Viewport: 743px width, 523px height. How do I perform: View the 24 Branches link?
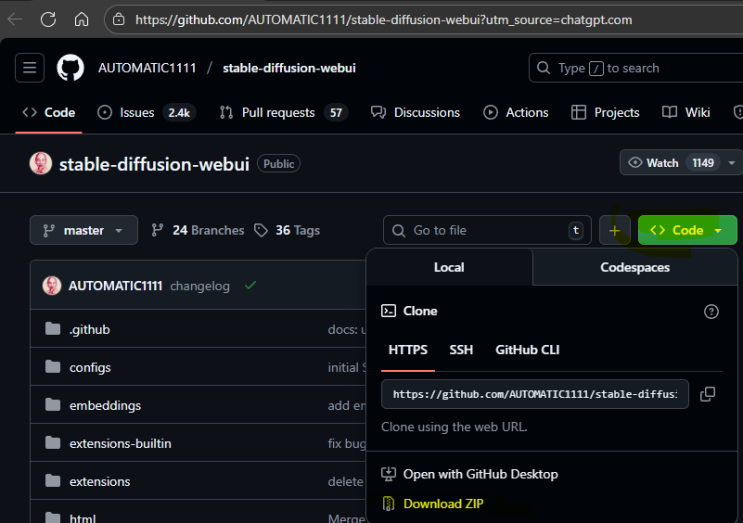(x=198, y=230)
